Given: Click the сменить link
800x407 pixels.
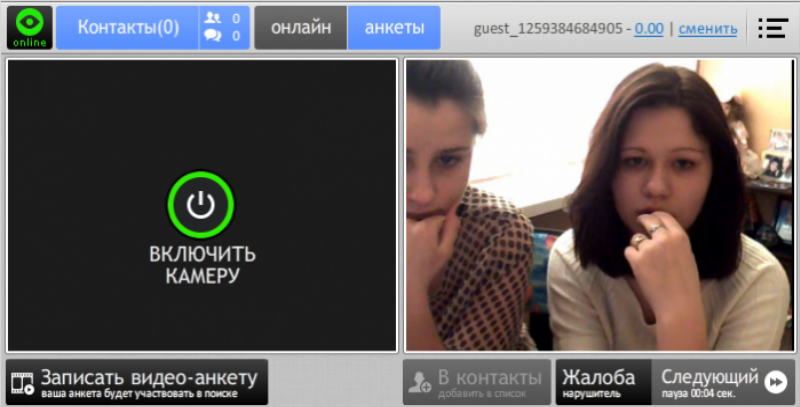Looking at the screenshot, I should (x=708, y=29).
